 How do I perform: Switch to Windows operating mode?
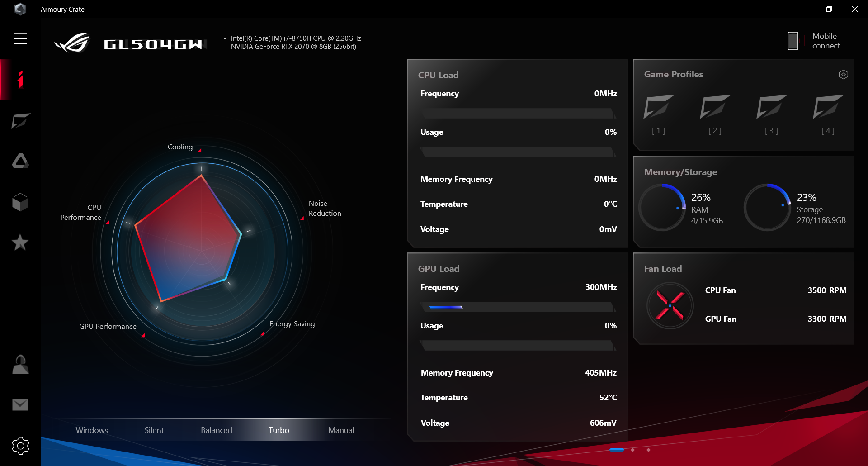point(92,430)
